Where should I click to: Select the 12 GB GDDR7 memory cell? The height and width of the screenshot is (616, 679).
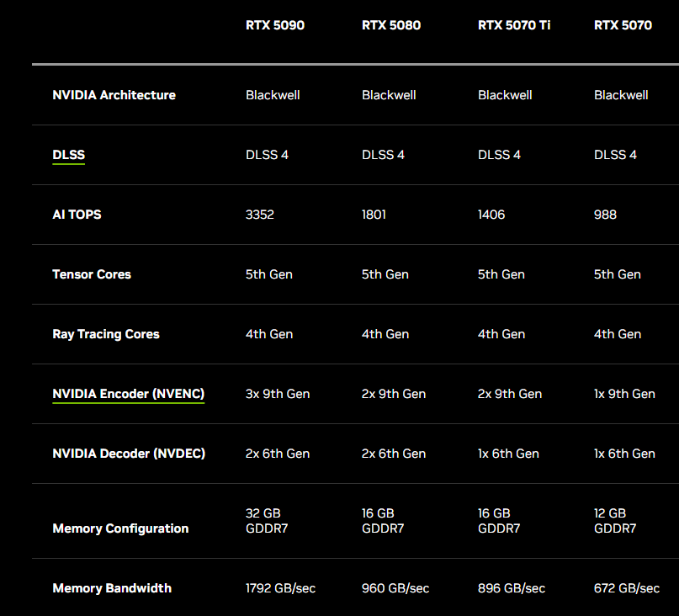click(x=614, y=521)
